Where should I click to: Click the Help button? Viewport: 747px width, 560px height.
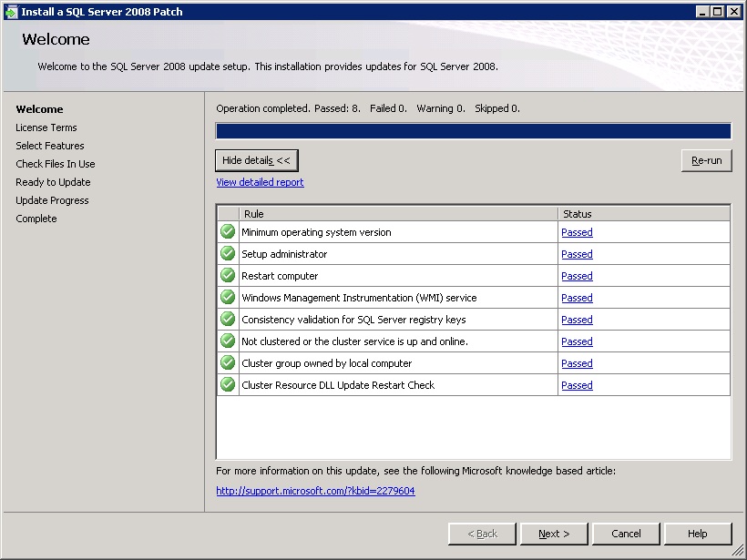(x=698, y=534)
